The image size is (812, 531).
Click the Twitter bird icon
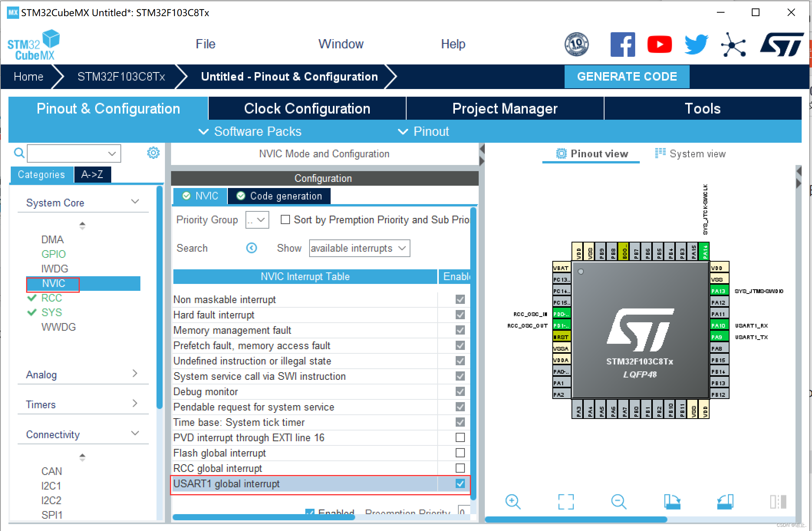coord(696,45)
